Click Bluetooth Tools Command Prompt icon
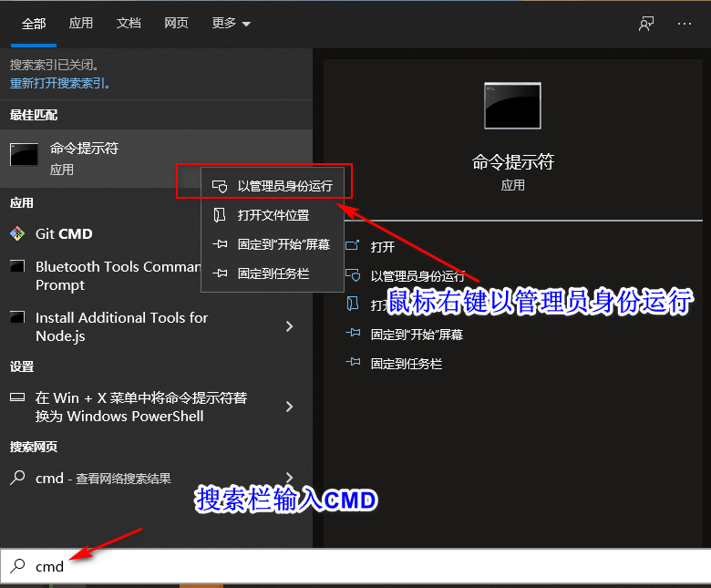This screenshot has height=588, width=711. click(x=17, y=265)
